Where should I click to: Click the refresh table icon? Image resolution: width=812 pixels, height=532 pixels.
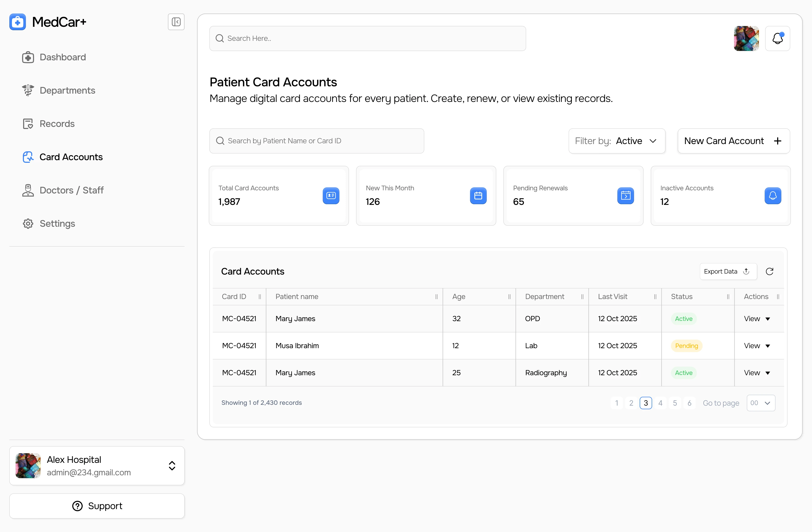pos(769,271)
